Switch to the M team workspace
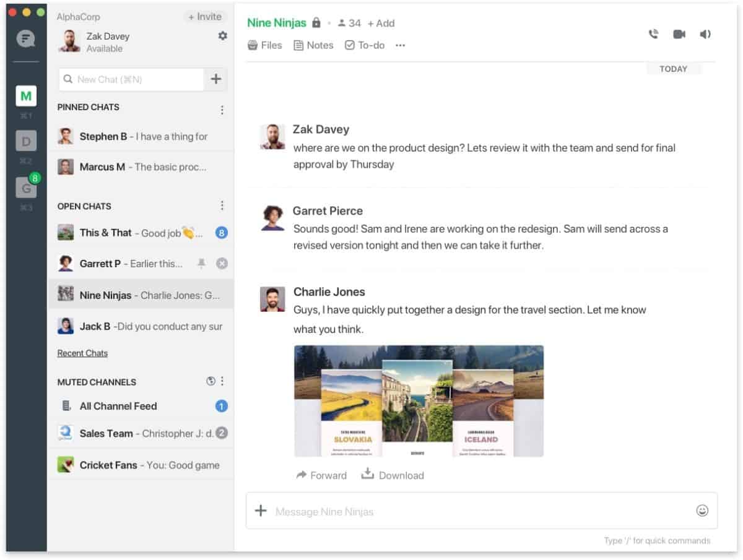The height and width of the screenshot is (560, 743). pos(26,96)
